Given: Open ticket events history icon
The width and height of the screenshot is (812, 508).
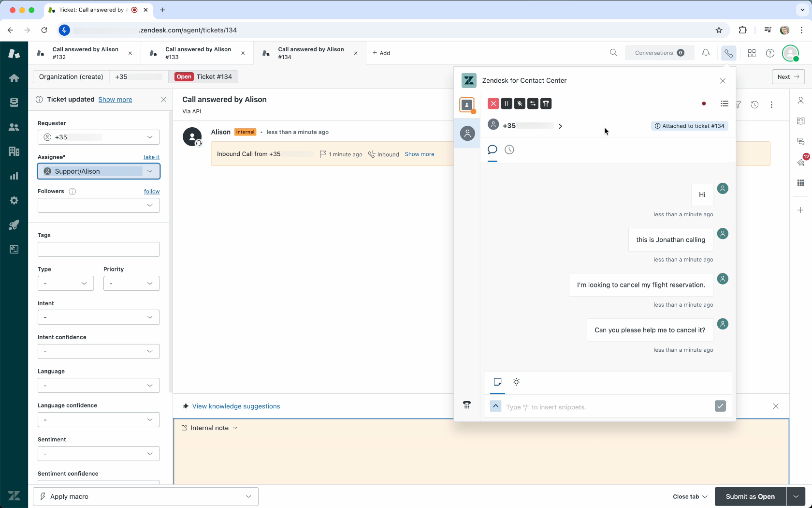Looking at the screenshot, I should pos(754,105).
